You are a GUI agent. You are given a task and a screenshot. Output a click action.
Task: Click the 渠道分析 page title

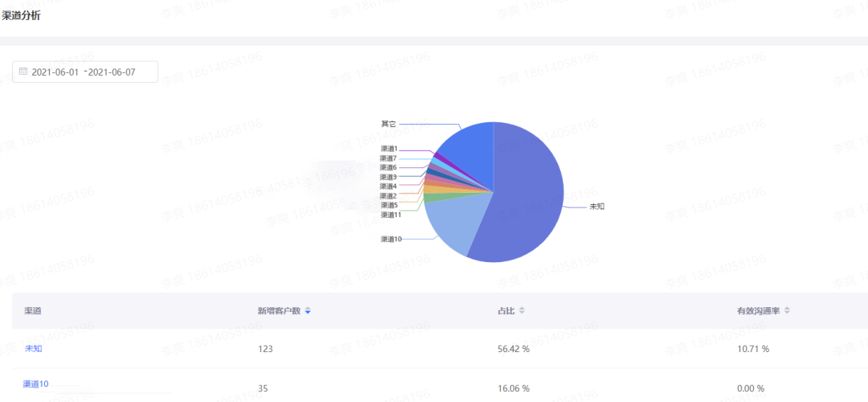21,16
